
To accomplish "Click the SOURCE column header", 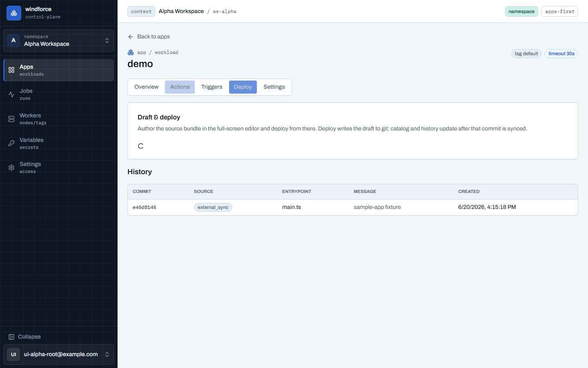I will [203, 192].
